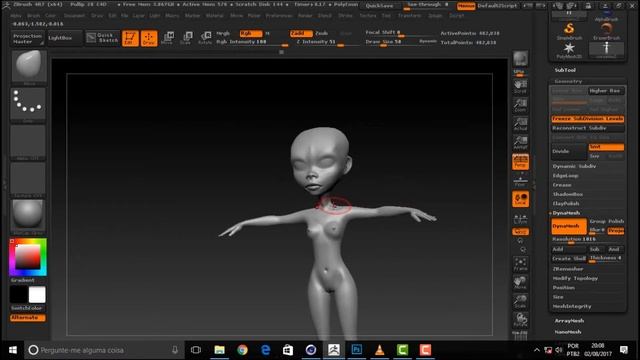The height and width of the screenshot is (360, 640).
Task: Expand the EdgeLoop section
Action: click(x=565, y=176)
